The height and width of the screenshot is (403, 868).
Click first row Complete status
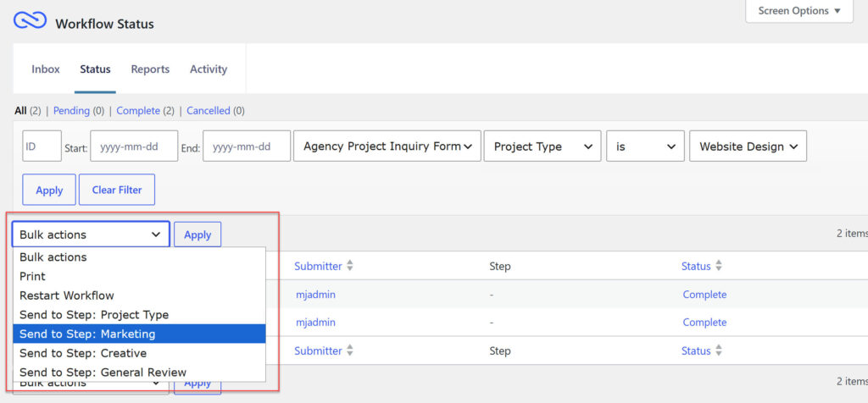click(x=704, y=295)
